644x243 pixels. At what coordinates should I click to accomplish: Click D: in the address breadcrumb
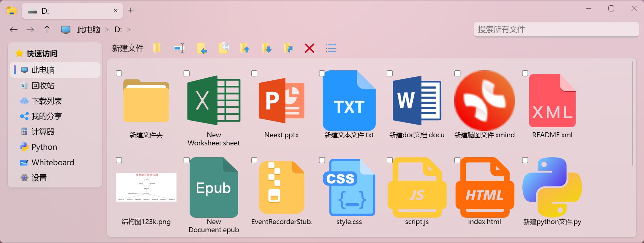pyautogui.click(x=118, y=30)
